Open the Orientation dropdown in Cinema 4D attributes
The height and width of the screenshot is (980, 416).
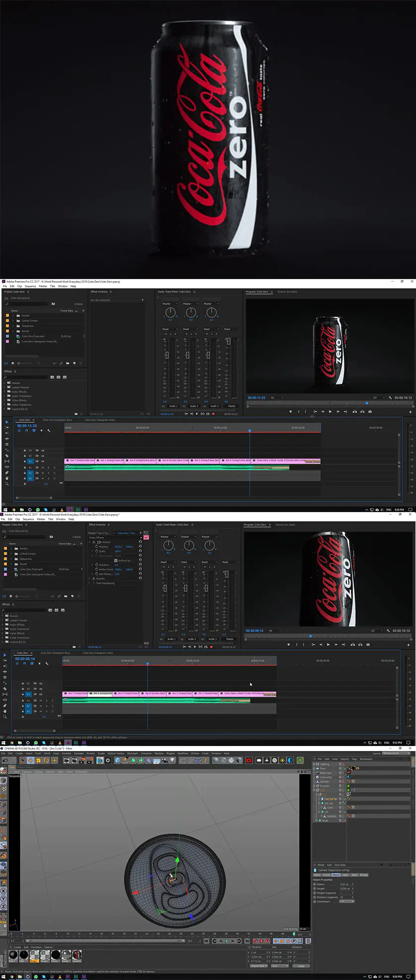point(347,901)
